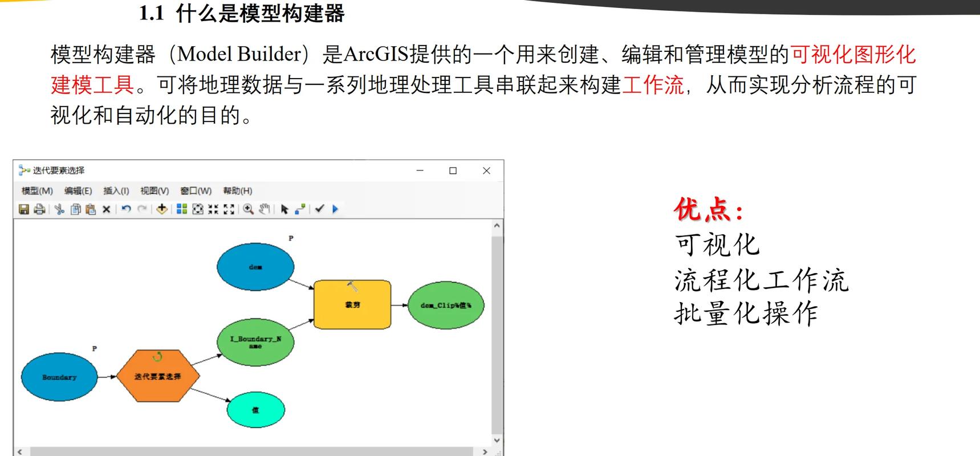Click the Fixed Zoom In arrows icon
This screenshot has width=980, height=456.
click(213, 209)
